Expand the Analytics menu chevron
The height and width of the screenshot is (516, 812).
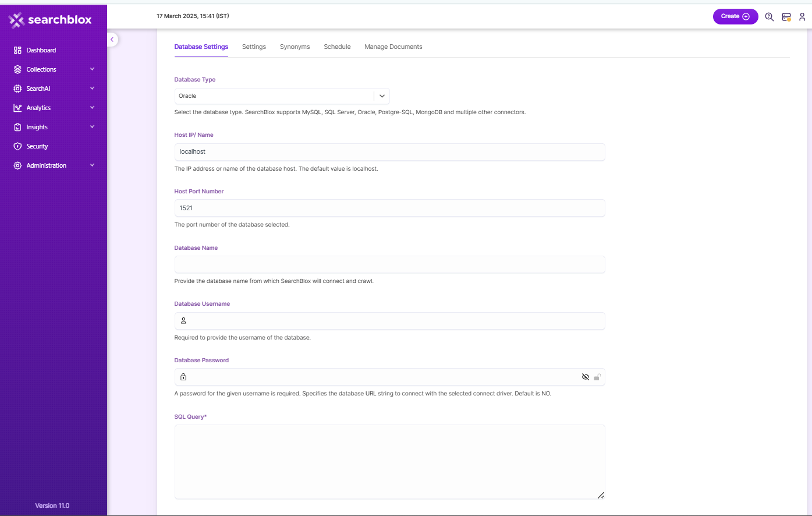92,108
